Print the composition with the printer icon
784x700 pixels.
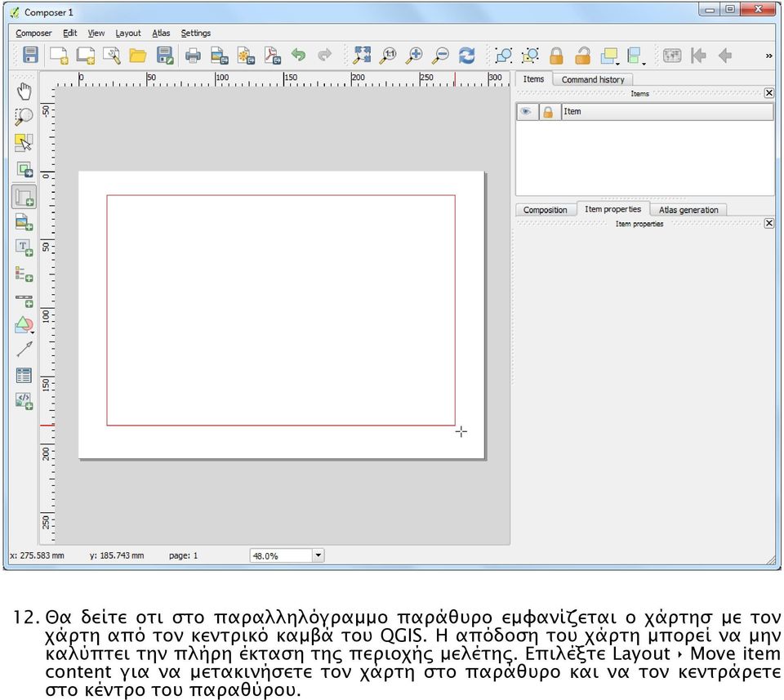tap(193, 55)
